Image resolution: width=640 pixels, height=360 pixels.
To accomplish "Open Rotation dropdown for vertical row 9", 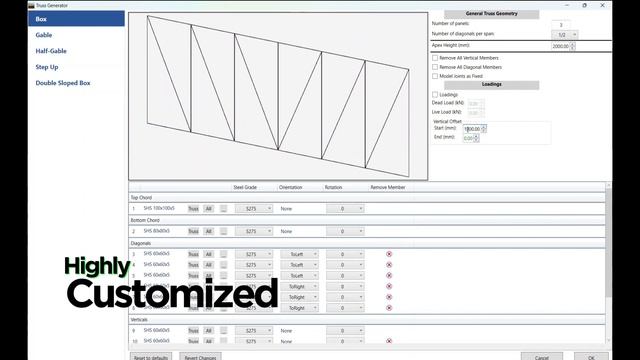I will pos(345,330).
